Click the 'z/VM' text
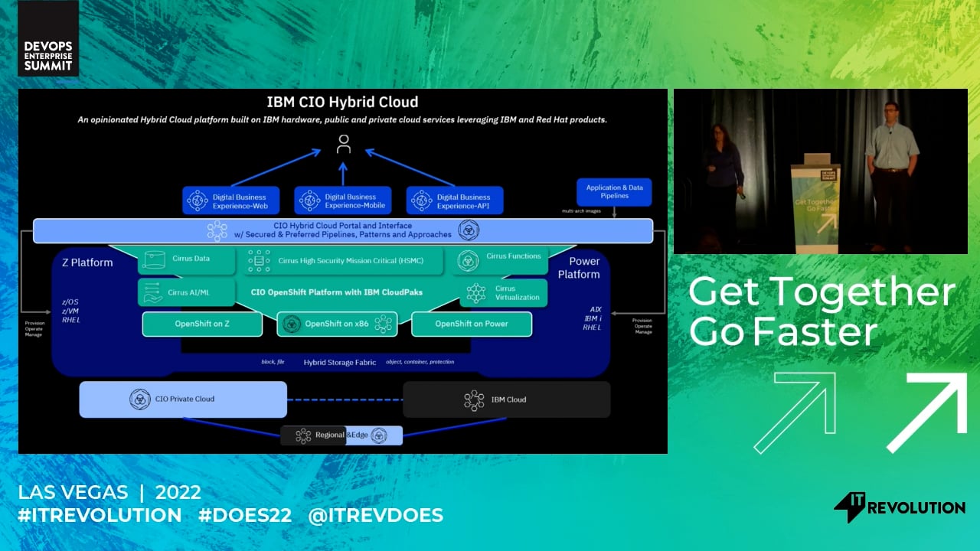The image size is (980, 551). click(x=71, y=311)
